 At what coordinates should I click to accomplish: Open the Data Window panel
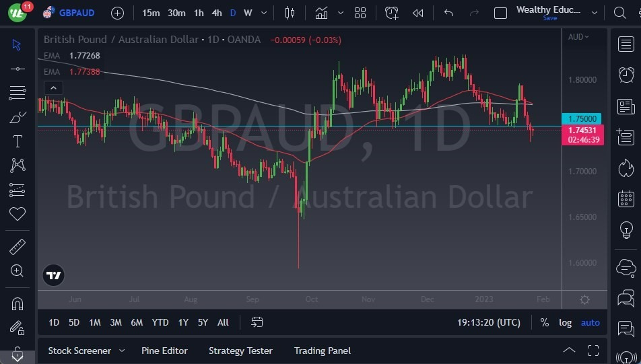tap(626, 137)
